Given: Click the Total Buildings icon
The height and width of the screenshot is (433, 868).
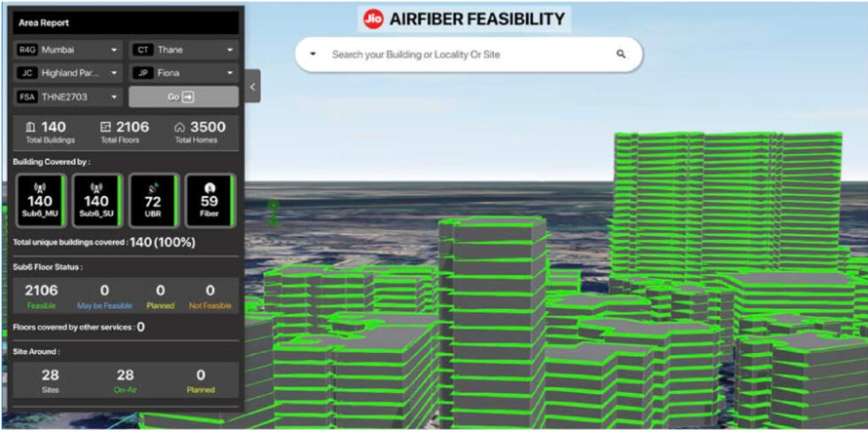Looking at the screenshot, I should [x=30, y=127].
